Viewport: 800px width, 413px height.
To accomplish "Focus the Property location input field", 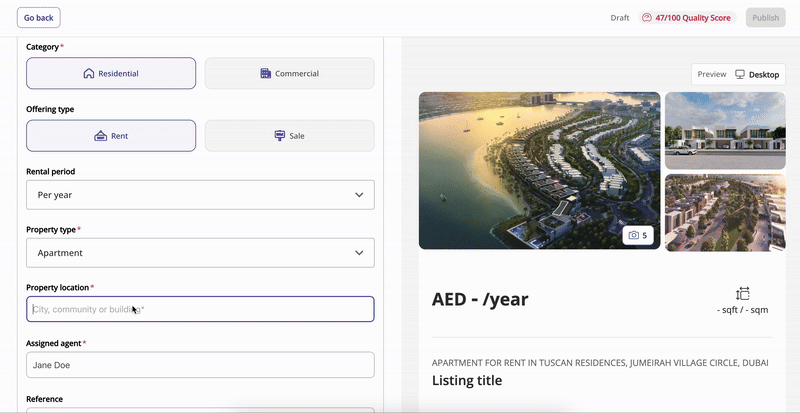I will [x=201, y=309].
